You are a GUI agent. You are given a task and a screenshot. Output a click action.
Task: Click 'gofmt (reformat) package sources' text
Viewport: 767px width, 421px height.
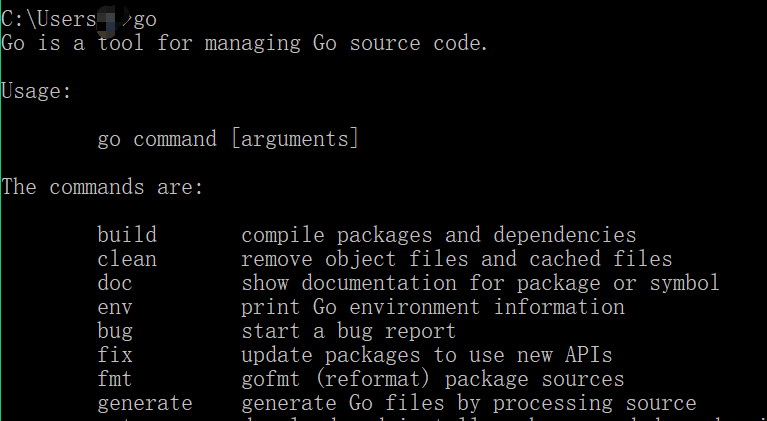[x=433, y=379]
